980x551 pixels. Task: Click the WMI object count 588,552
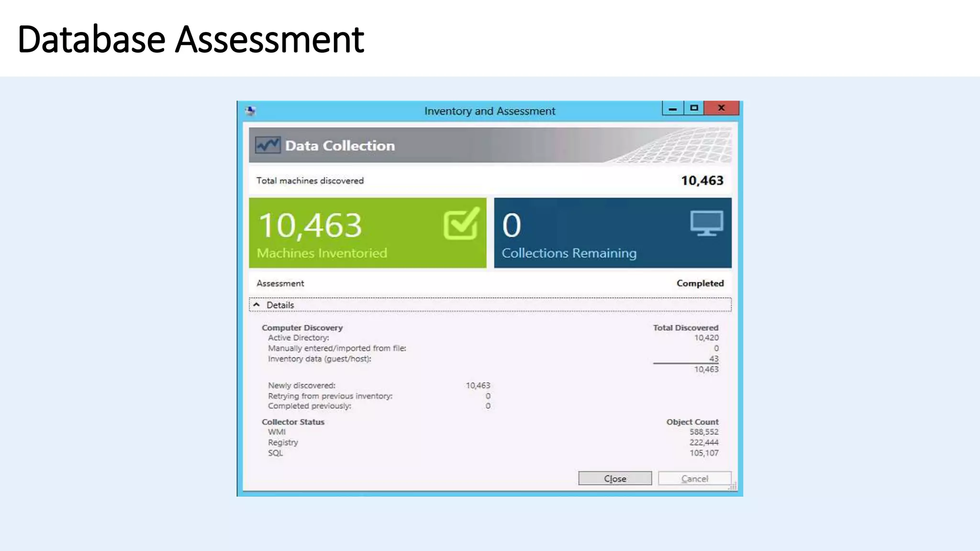[704, 432]
